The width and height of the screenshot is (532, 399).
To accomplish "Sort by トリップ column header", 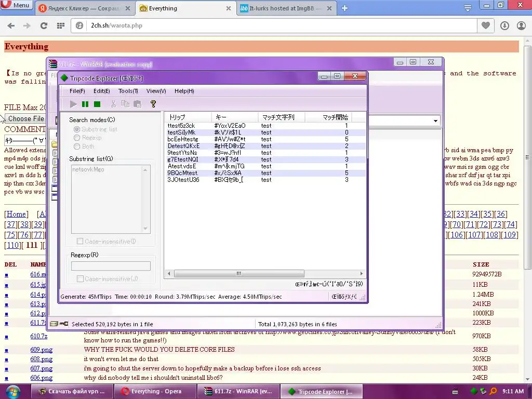I will tap(188, 117).
